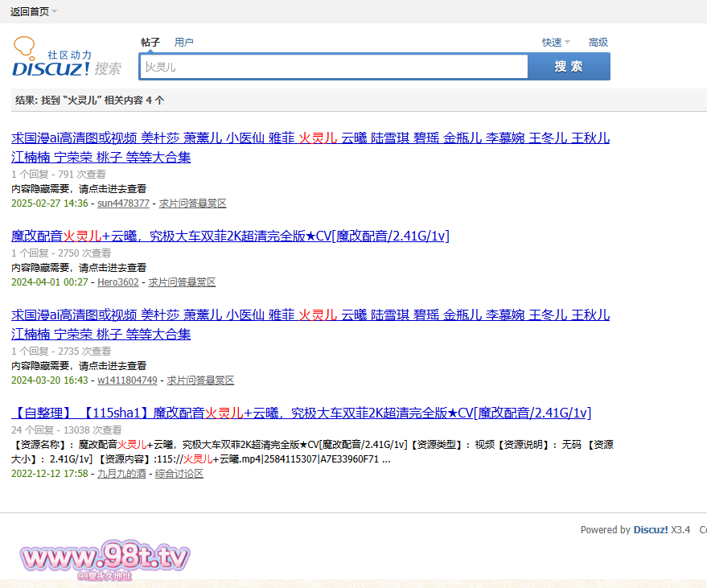Switch to the 帖子 search tab
The image size is (707, 588).
(x=150, y=43)
